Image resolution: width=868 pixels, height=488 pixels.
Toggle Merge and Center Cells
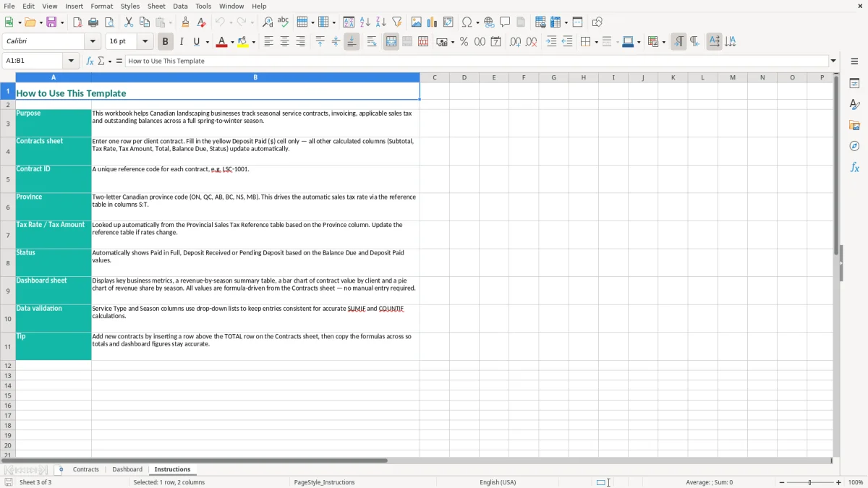tap(391, 42)
